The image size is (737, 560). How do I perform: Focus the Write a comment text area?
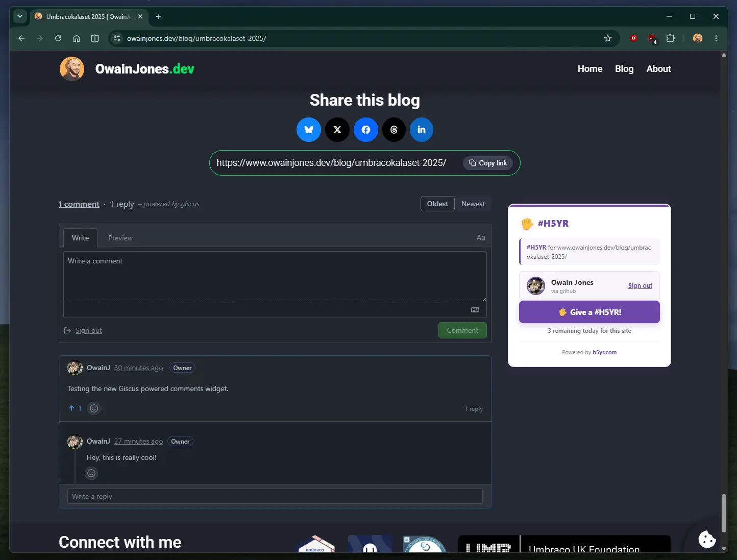275,276
